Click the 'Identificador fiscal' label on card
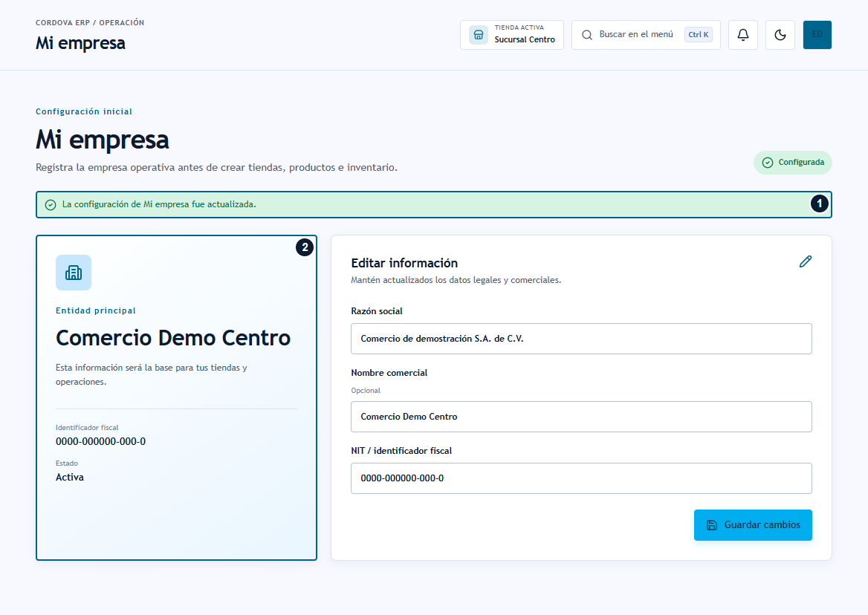 tap(87, 428)
